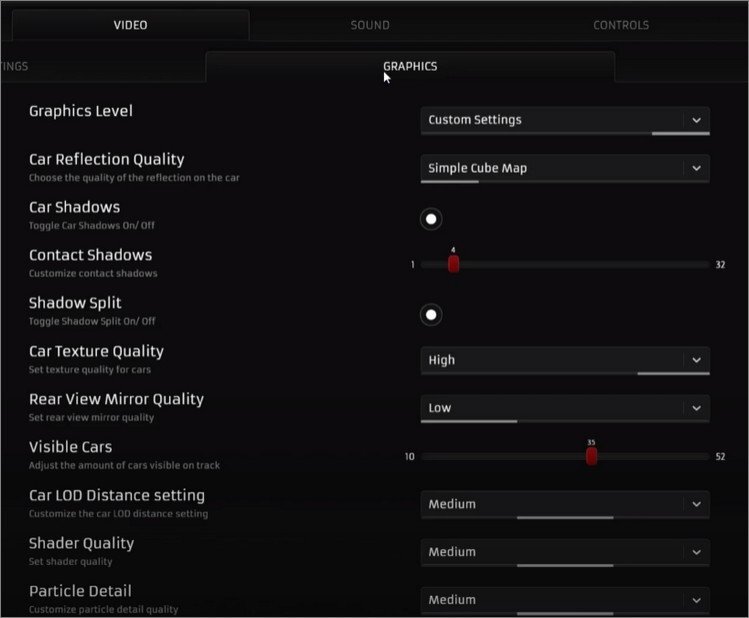Screen dimensions: 749x618
Task: Click the Contact Shadows slider handle
Action: pyautogui.click(x=453, y=264)
